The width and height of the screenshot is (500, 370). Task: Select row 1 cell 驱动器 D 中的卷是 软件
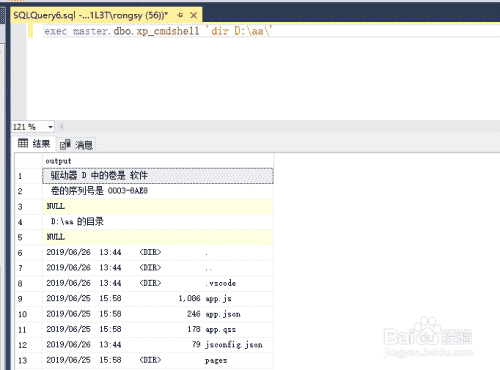158,176
